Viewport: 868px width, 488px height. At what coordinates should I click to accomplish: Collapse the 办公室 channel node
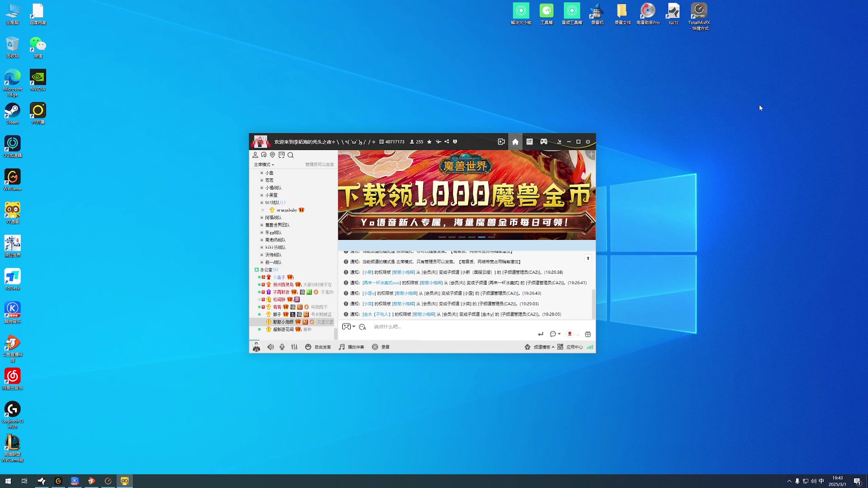[x=256, y=270]
